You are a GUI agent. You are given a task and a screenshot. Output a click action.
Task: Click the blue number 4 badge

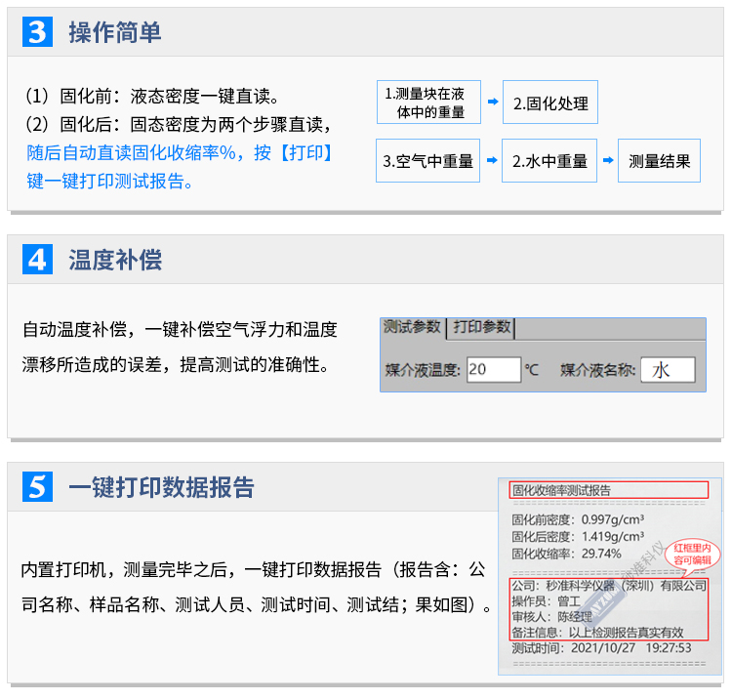tap(37, 260)
